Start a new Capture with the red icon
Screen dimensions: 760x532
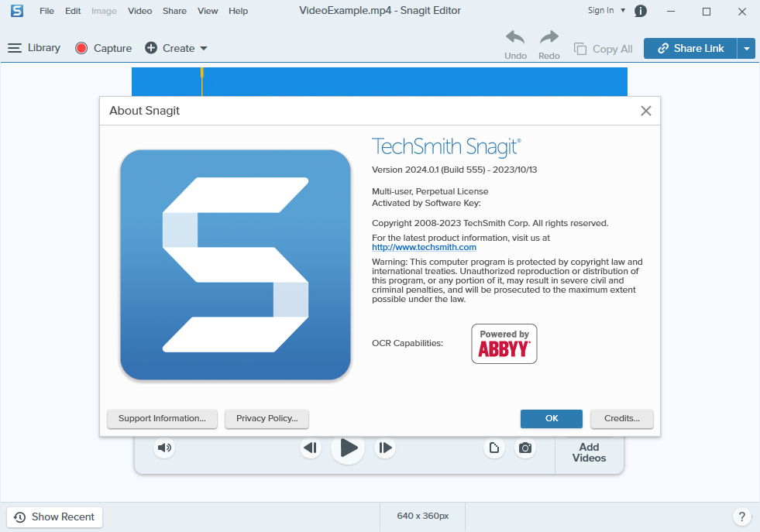pyautogui.click(x=81, y=47)
